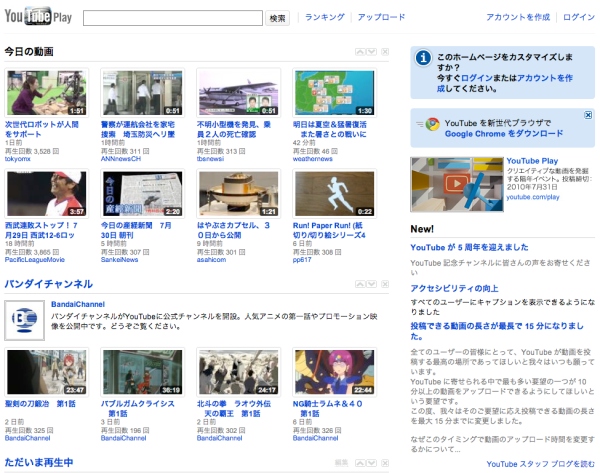This screenshot has width=600, height=473.
Task: Open the tokyomx channel link
Action: pos(18,159)
